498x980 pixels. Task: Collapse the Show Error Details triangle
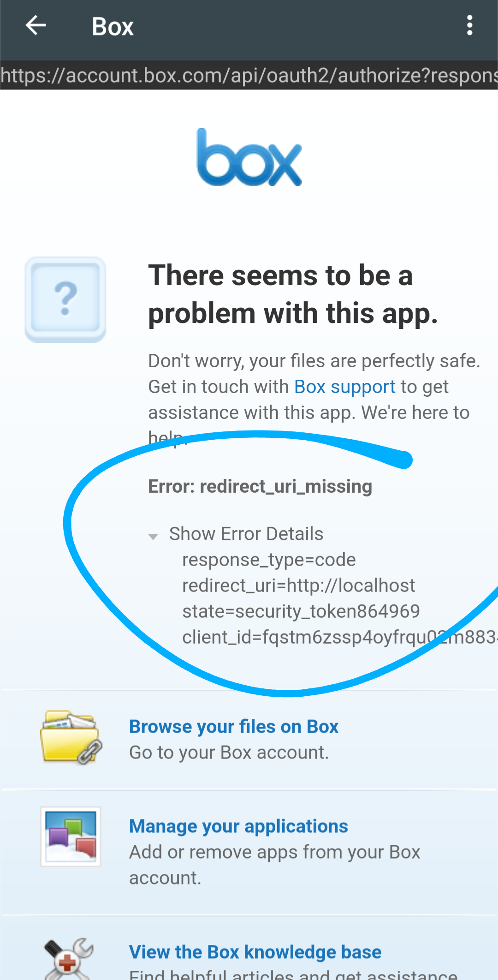[154, 536]
